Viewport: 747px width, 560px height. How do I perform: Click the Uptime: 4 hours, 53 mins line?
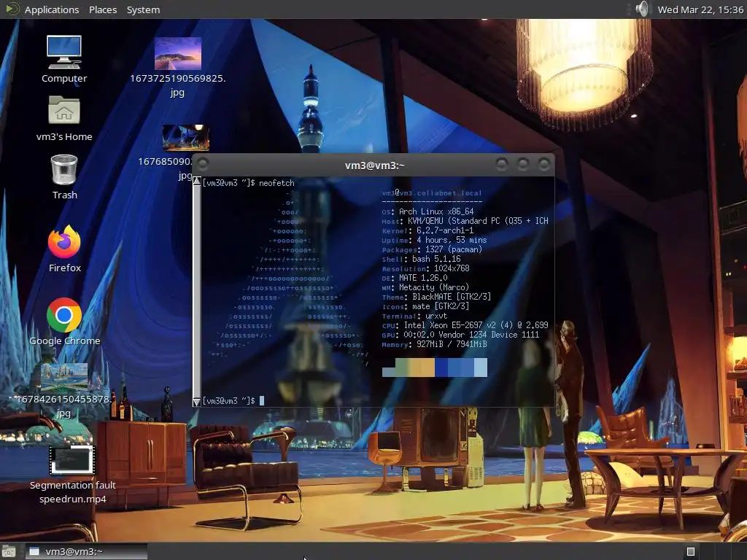434,240
